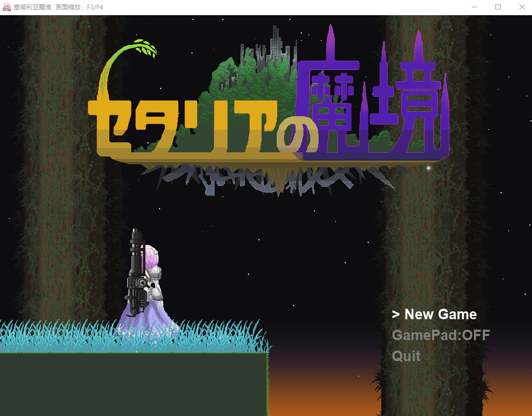Click the selection arrow beside New Game

pyautogui.click(x=396, y=314)
